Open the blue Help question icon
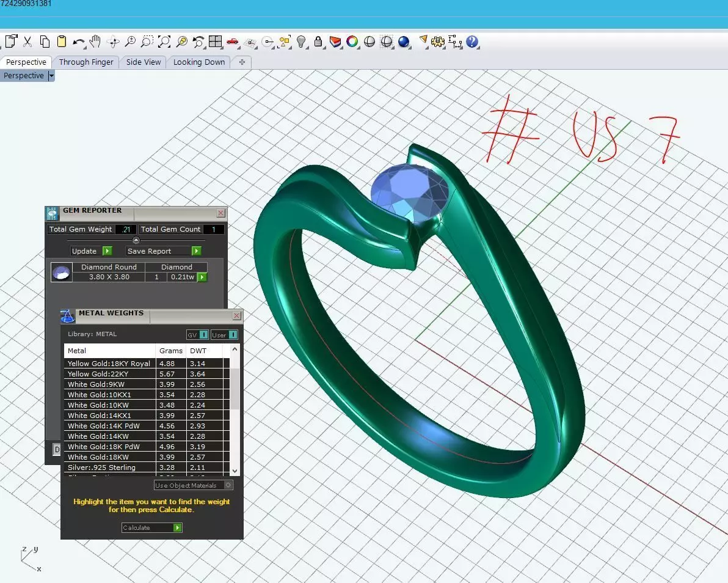728x583 pixels. click(472, 42)
